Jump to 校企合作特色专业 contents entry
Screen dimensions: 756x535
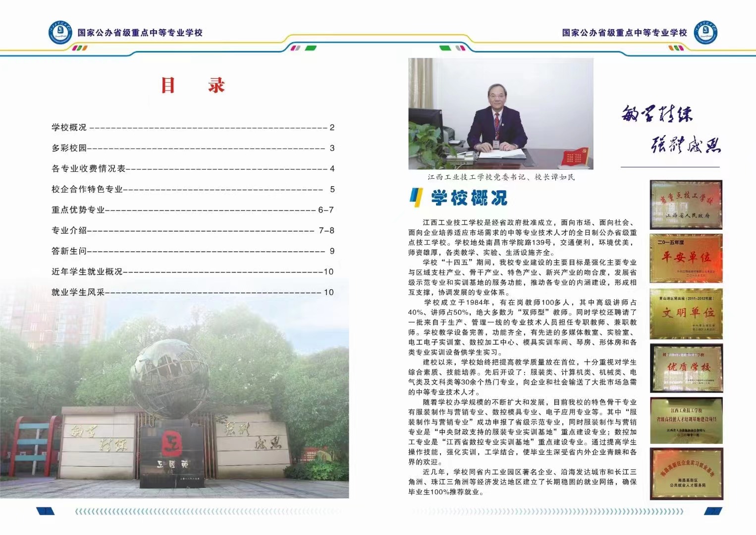(87, 189)
